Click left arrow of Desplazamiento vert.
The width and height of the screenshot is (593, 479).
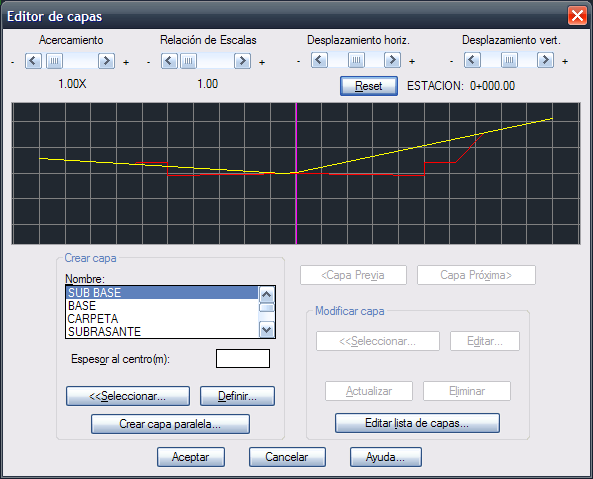pos(472,60)
